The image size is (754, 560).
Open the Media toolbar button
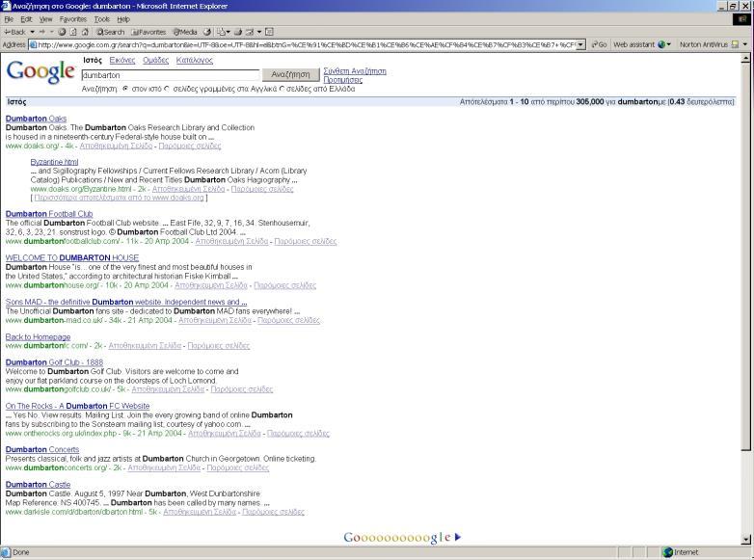185,32
